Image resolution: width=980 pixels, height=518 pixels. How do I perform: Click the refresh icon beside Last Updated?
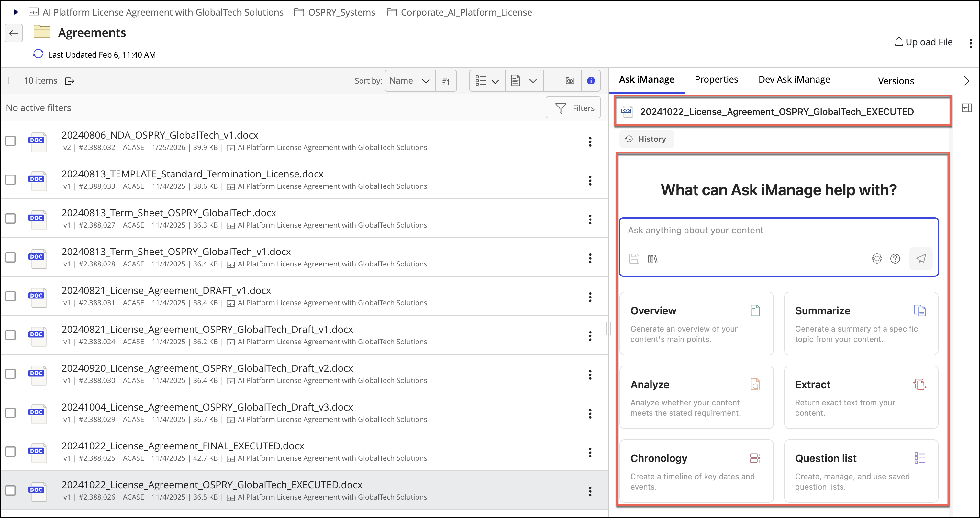point(38,54)
